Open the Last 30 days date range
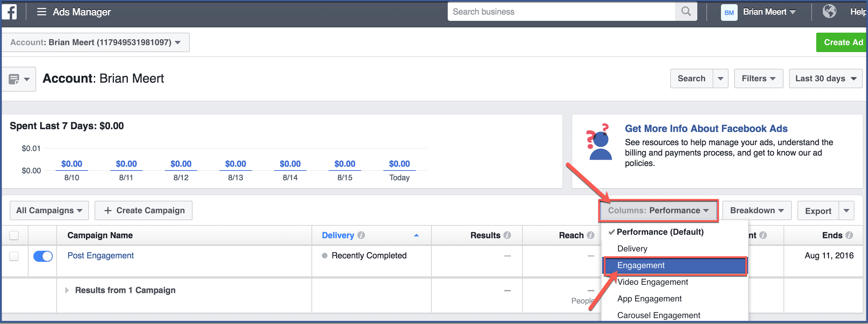Viewport: 868px width, 324px height. point(826,78)
